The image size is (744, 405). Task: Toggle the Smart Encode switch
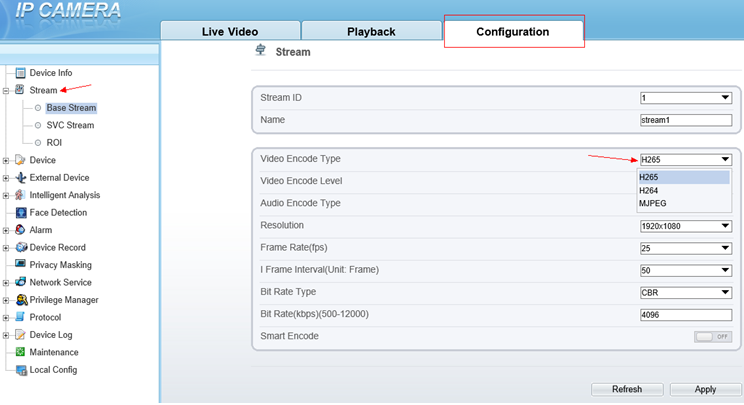point(712,336)
